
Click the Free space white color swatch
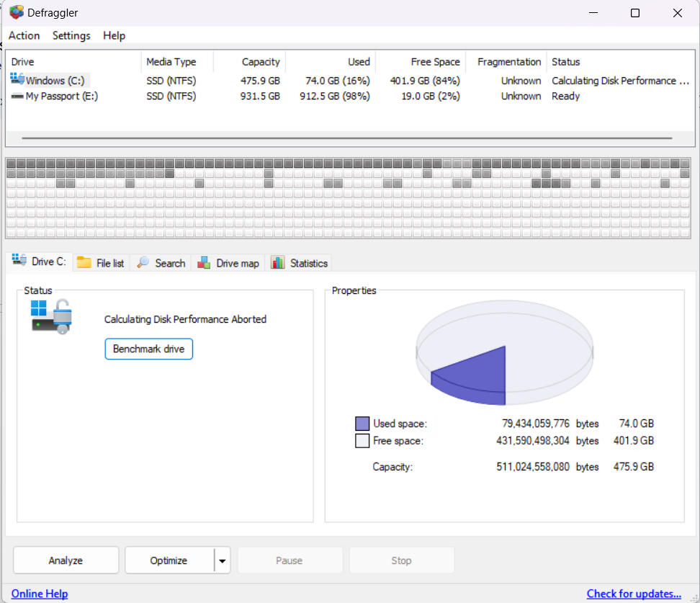(x=362, y=441)
